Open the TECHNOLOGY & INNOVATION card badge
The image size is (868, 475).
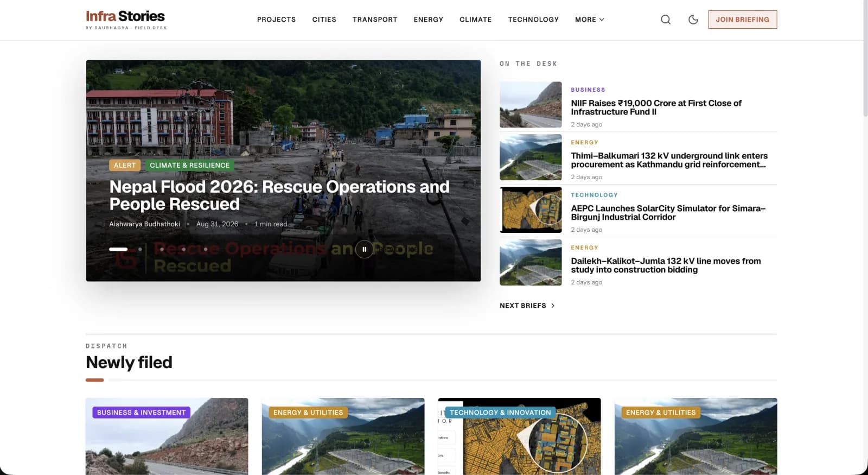[x=500, y=413]
